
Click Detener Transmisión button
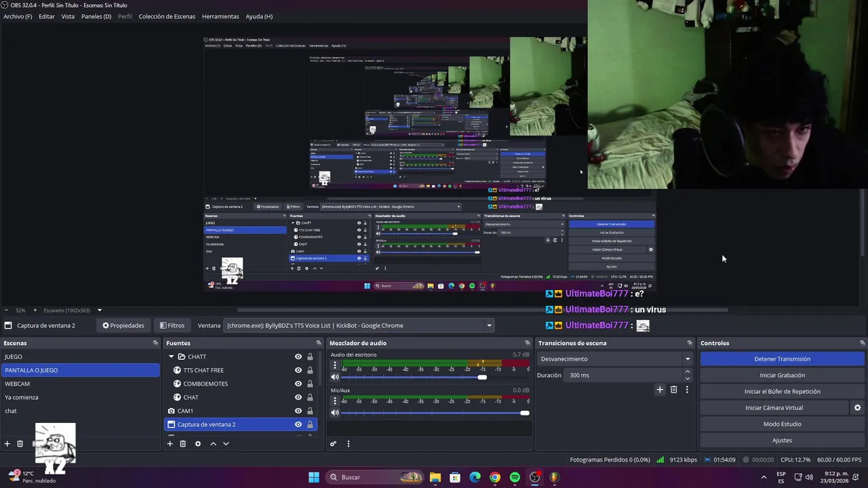(x=782, y=359)
